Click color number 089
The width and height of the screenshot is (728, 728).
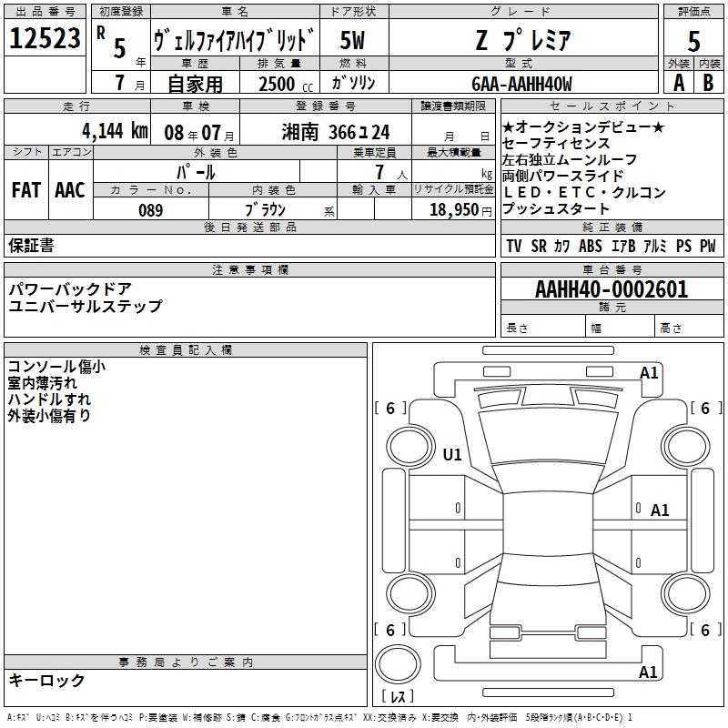(x=151, y=210)
